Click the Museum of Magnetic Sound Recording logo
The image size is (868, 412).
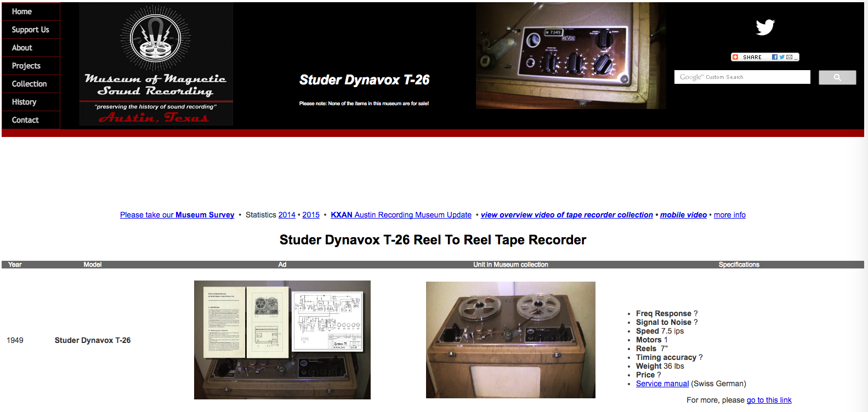pos(156,64)
